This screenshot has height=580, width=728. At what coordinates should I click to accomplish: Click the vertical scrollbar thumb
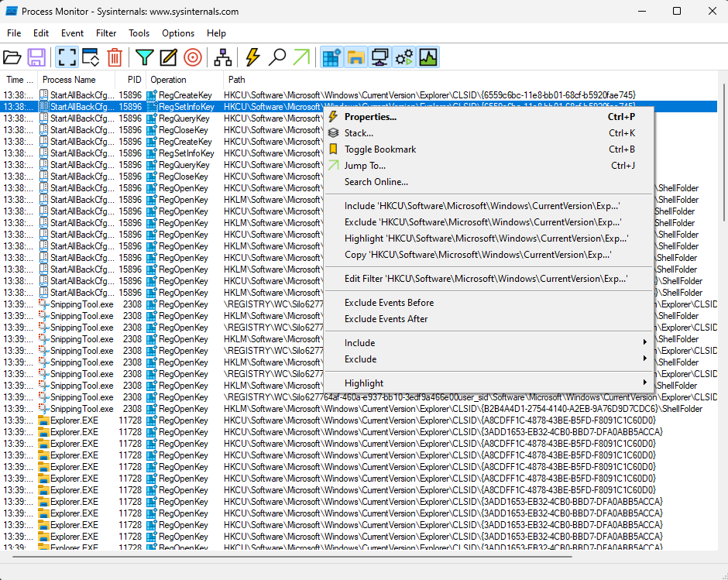click(724, 153)
